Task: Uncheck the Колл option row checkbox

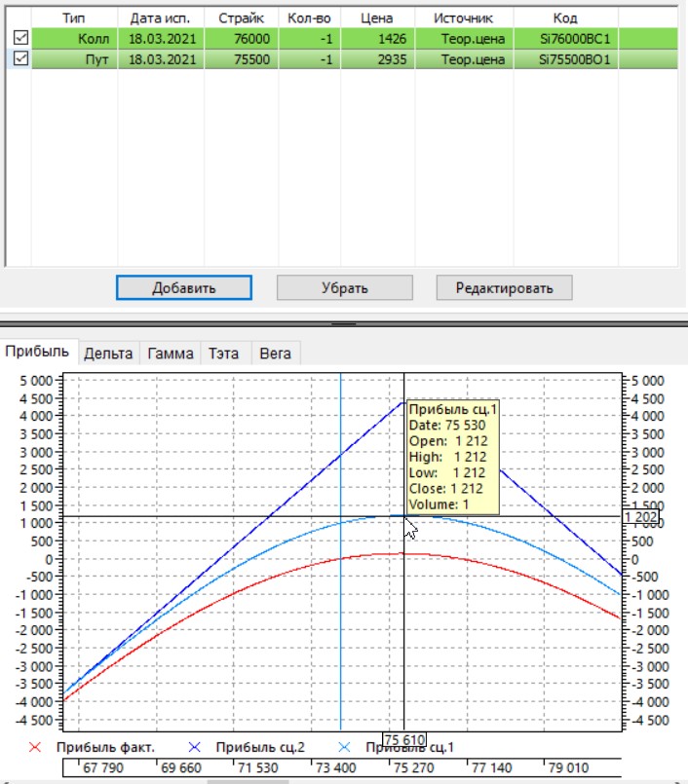Action: pos(19,38)
